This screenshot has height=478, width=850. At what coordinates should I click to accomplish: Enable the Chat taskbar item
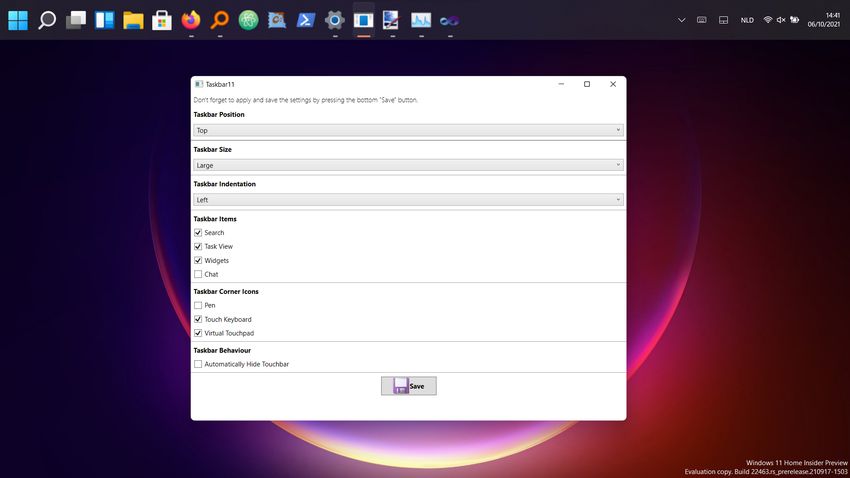click(198, 274)
